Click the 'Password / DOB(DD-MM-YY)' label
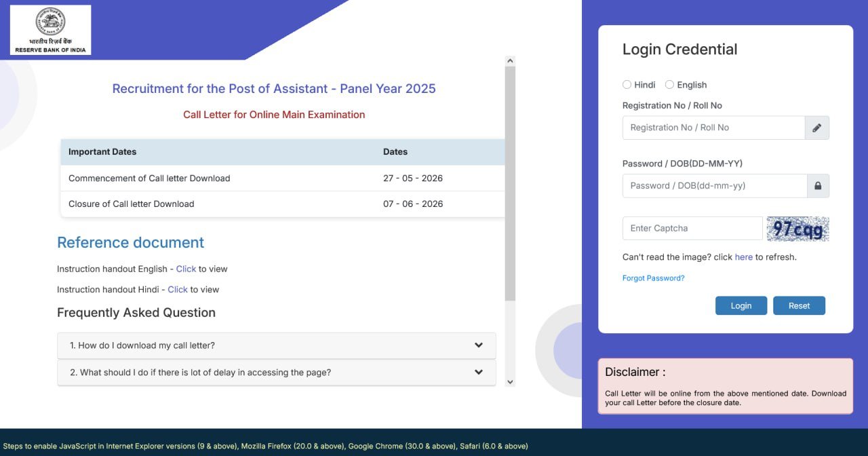This screenshot has width=868, height=456. click(682, 164)
